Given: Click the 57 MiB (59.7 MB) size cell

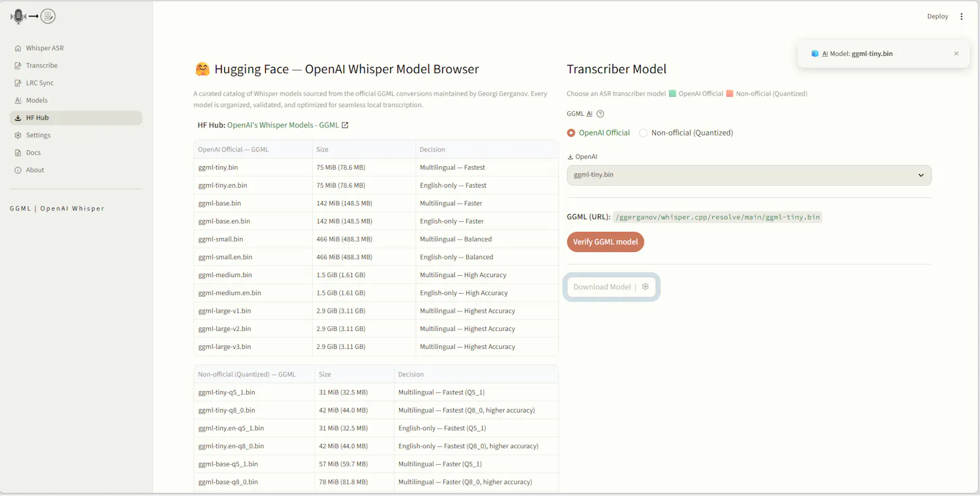Looking at the screenshot, I should tap(354, 464).
